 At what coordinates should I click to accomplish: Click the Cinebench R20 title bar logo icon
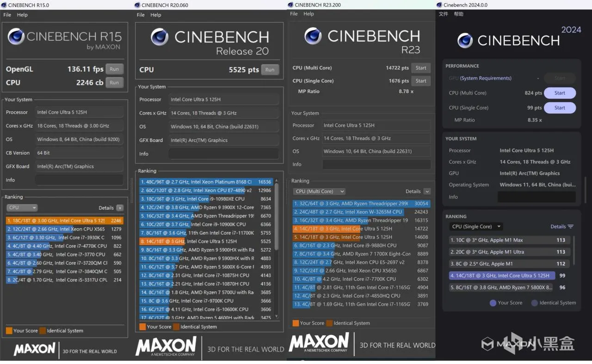click(x=137, y=5)
